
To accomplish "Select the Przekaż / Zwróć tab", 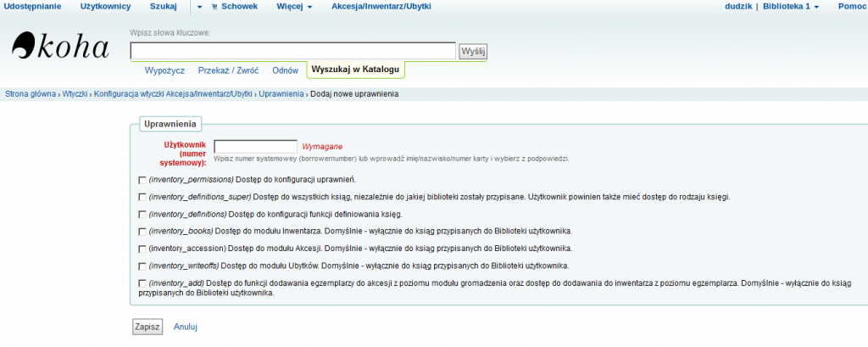I will pyautogui.click(x=228, y=70).
